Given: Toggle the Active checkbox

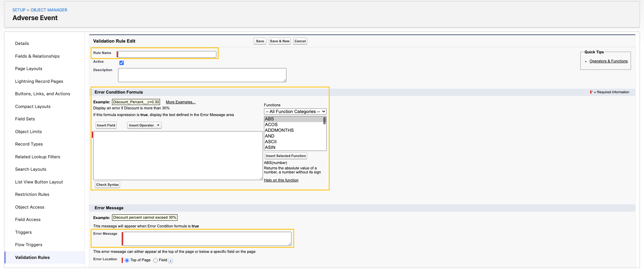Looking at the screenshot, I should (121, 63).
